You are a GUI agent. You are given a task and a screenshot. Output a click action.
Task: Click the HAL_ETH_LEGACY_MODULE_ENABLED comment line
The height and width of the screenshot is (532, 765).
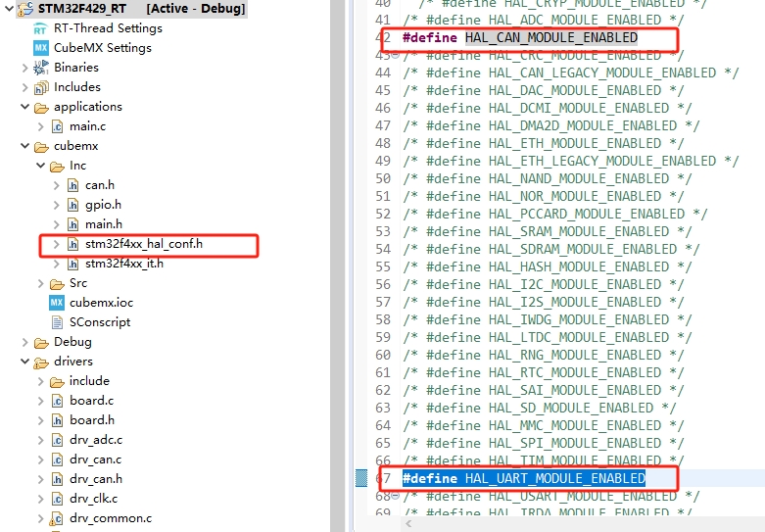[571, 161]
